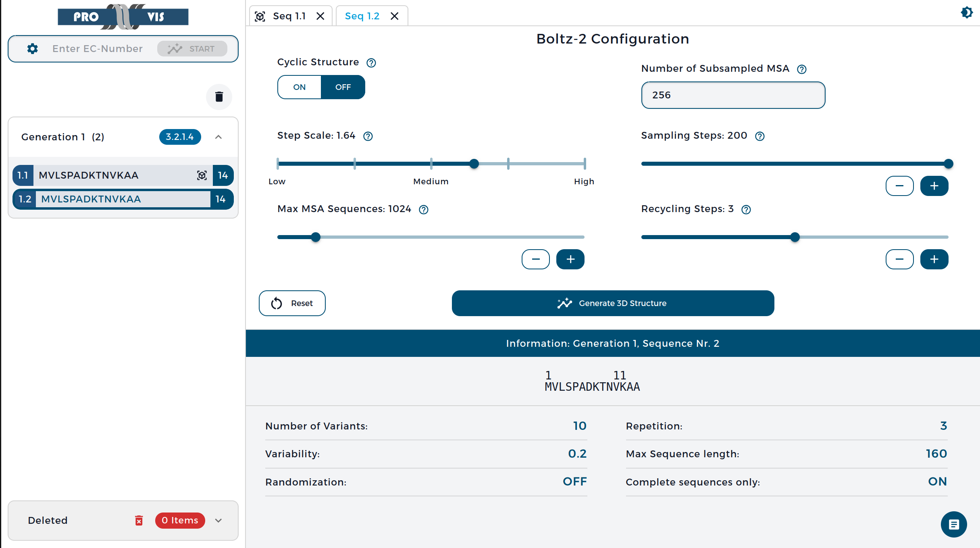Close the Seq 1.1 tab
The image size is (980, 548).
320,16
